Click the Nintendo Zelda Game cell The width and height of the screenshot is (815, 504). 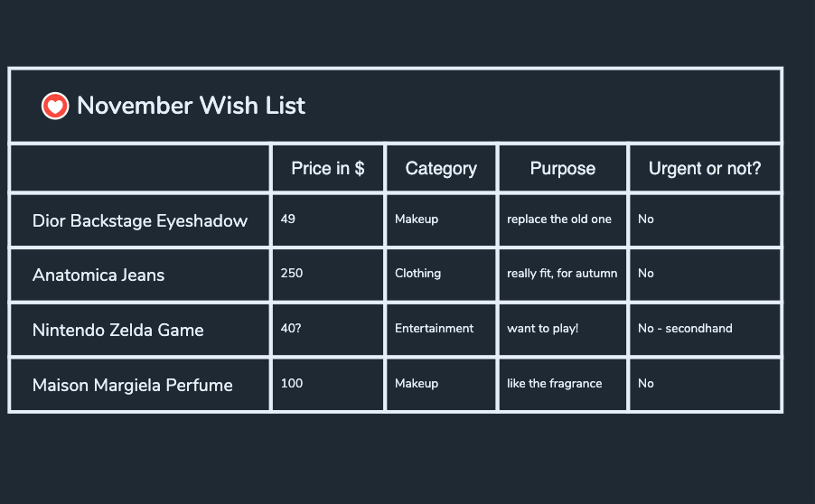click(x=118, y=330)
